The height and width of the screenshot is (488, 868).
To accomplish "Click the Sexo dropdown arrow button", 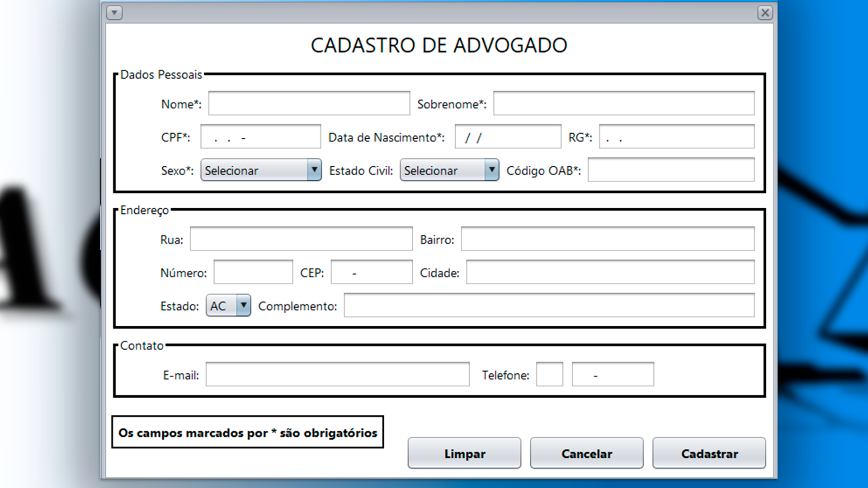I will pos(314,170).
